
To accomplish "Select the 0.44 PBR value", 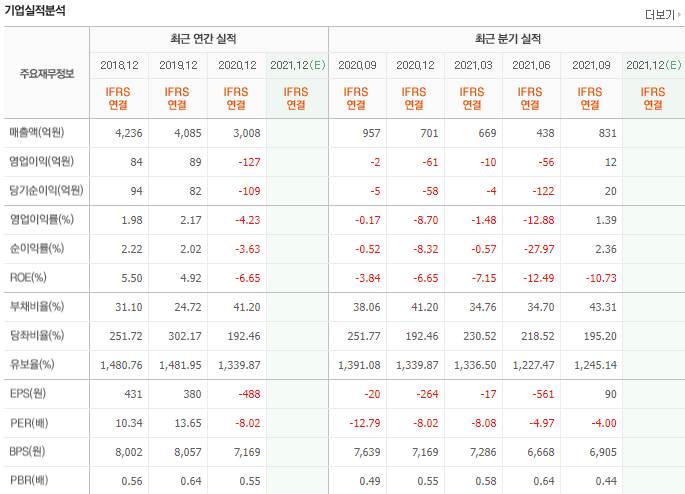I will pos(606,481).
